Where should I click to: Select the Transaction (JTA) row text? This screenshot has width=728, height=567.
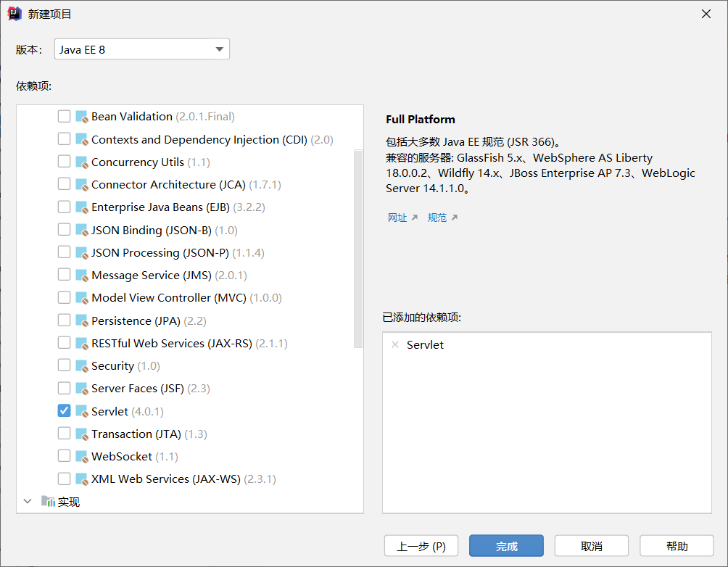click(x=149, y=434)
